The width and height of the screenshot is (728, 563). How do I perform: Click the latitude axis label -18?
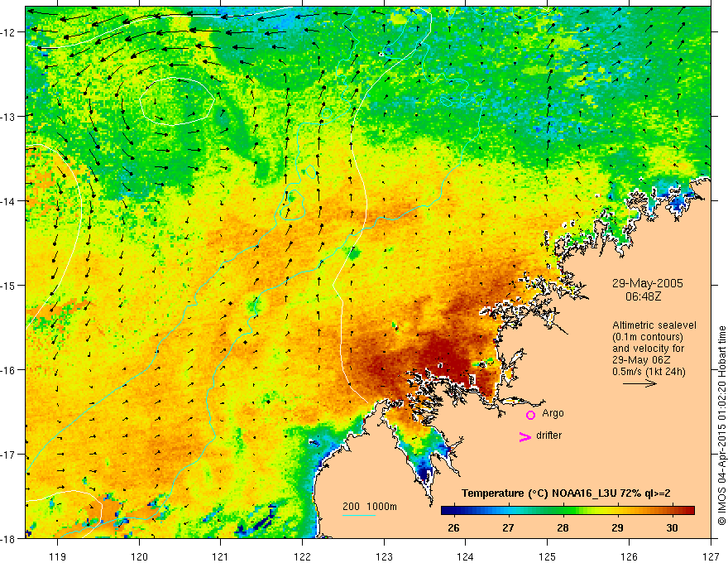(8, 538)
